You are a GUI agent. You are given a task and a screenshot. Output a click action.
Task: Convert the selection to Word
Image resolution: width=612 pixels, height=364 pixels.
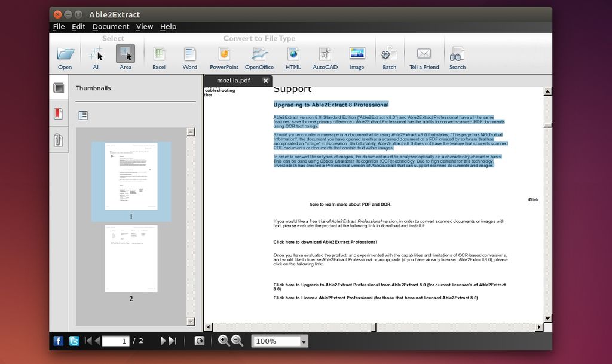(189, 55)
